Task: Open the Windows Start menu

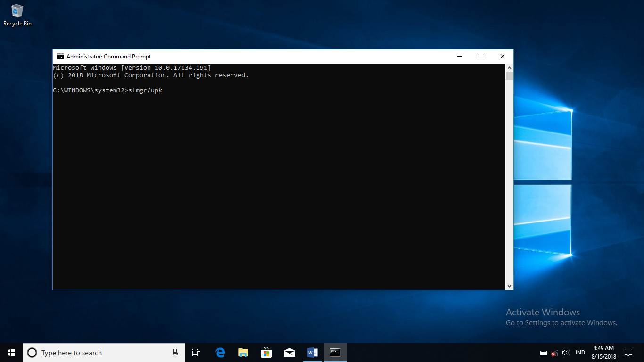Action: [x=11, y=353]
